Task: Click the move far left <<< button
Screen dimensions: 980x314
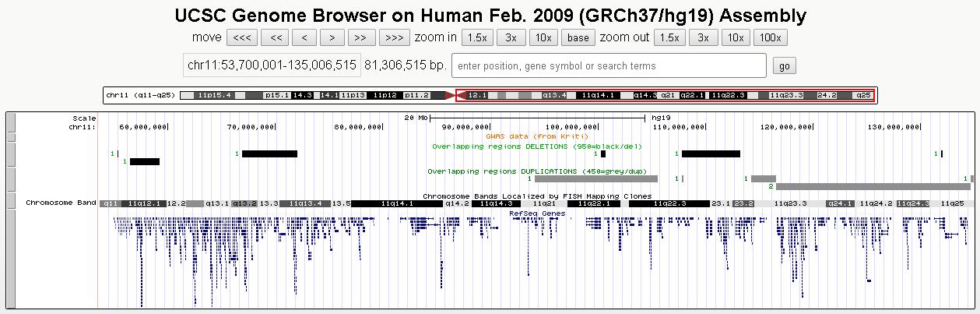Action: pyautogui.click(x=242, y=37)
